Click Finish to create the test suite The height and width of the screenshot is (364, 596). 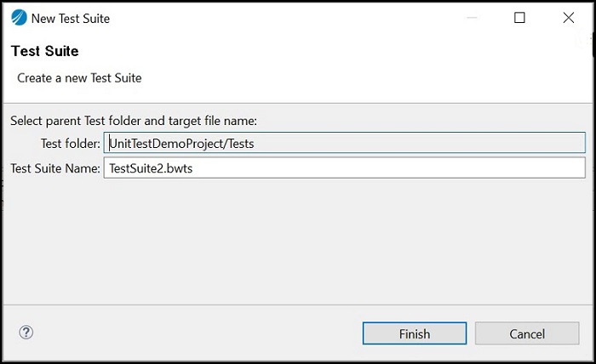tap(415, 333)
